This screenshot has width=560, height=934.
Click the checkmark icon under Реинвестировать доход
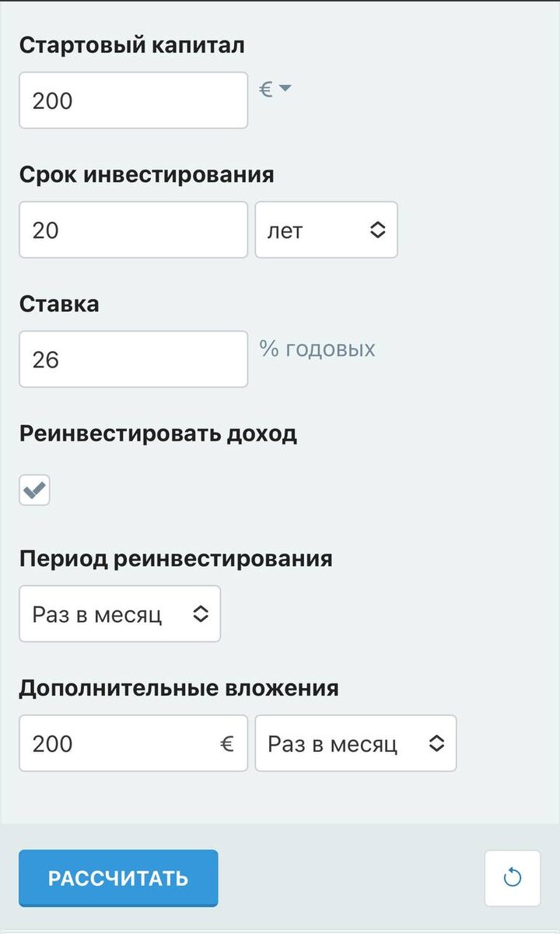[34, 490]
